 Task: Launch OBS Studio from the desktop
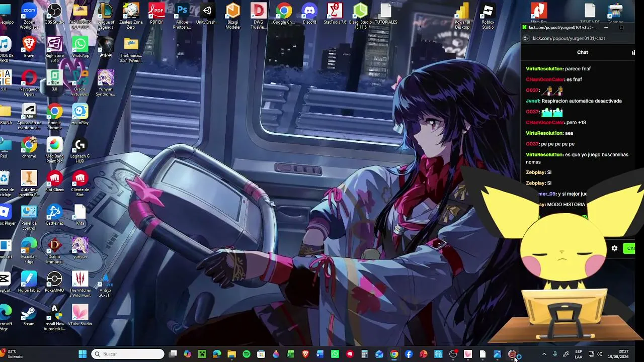click(x=54, y=14)
